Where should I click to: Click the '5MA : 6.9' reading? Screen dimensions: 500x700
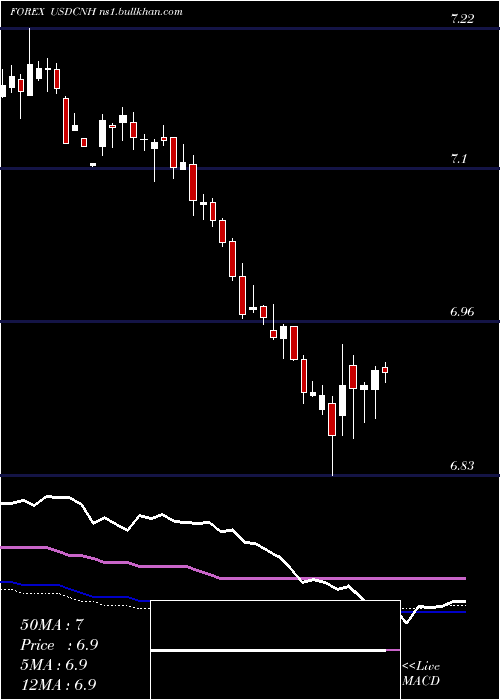tap(54, 664)
